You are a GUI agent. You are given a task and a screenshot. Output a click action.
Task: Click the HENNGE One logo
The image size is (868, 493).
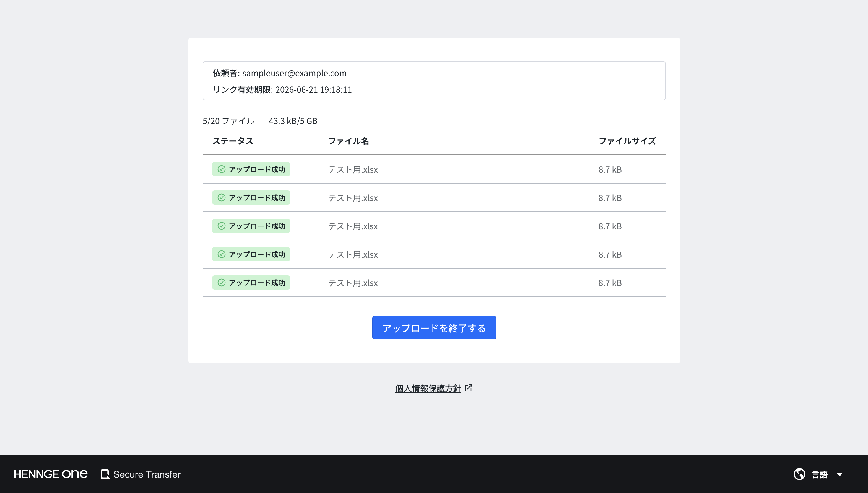(x=51, y=474)
